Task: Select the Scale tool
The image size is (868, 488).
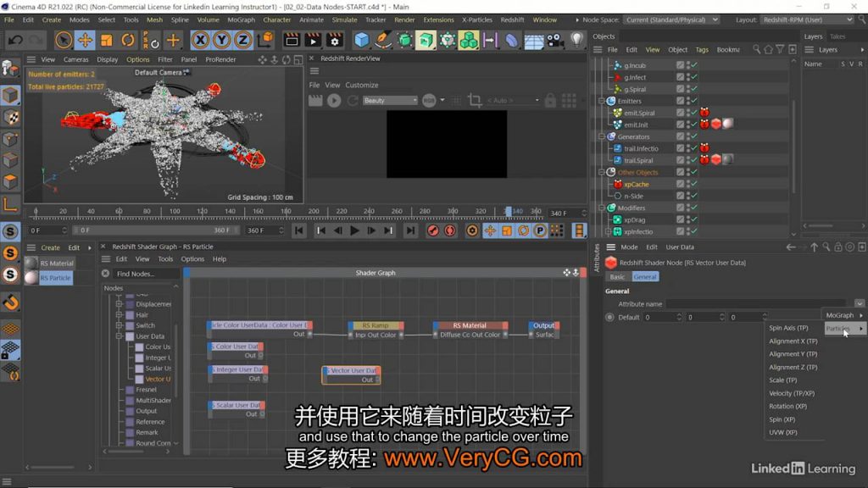Action: coord(106,40)
